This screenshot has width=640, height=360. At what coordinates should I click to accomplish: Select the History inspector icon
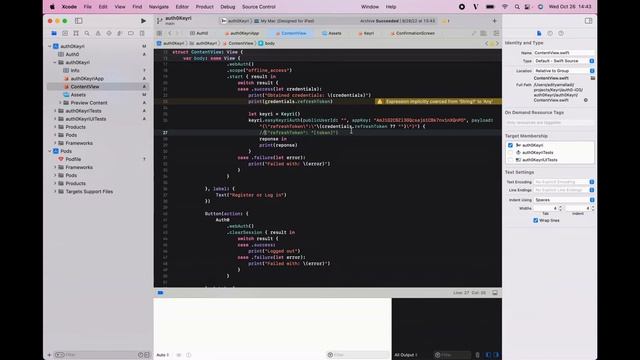tap(550, 33)
